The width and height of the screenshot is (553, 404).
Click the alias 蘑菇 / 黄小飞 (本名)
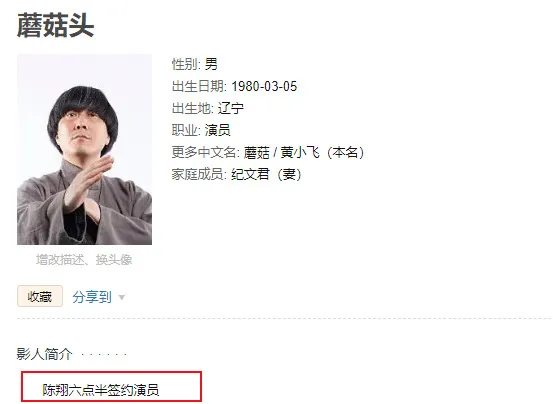(304, 152)
